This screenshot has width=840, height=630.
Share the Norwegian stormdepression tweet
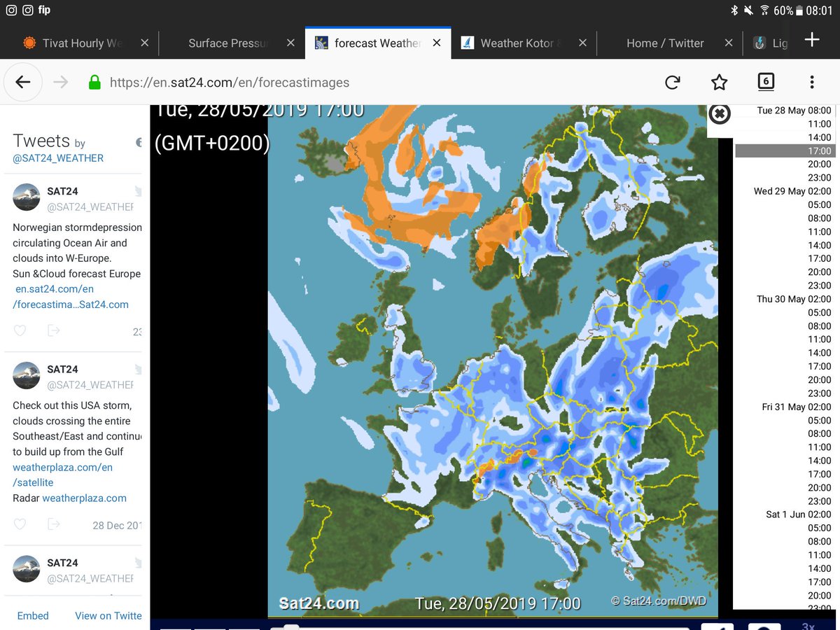pyautogui.click(x=53, y=330)
